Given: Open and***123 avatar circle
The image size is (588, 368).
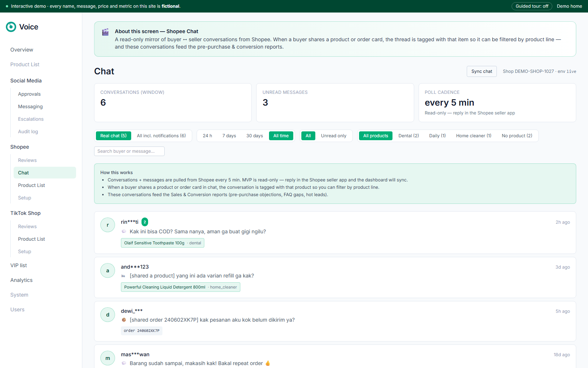Looking at the screenshot, I should click(x=108, y=270).
